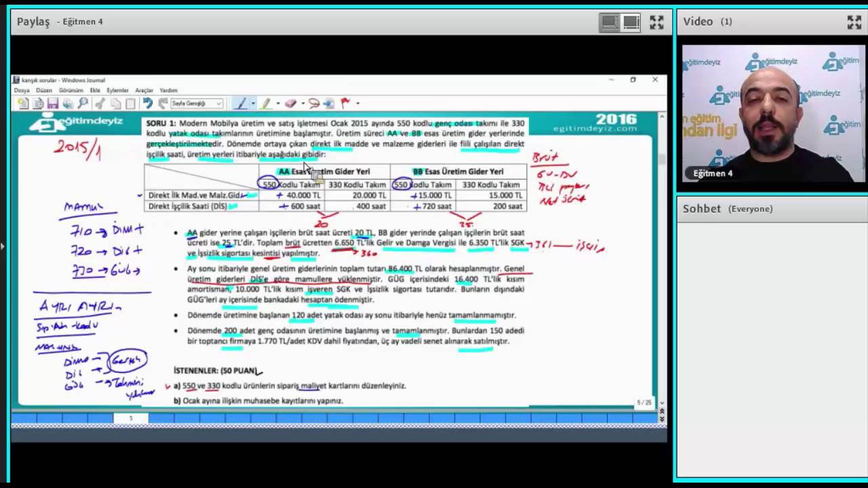Open the Find magnifier tool

[x=83, y=104]
